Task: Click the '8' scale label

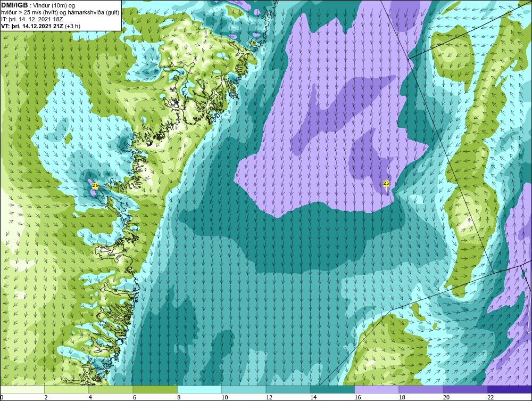Action: 179,398
